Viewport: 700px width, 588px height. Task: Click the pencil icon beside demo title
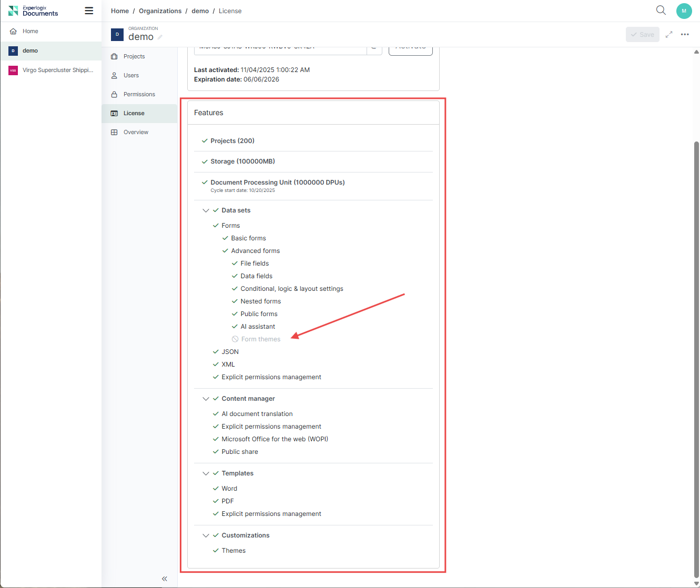[x=160, y=37]
